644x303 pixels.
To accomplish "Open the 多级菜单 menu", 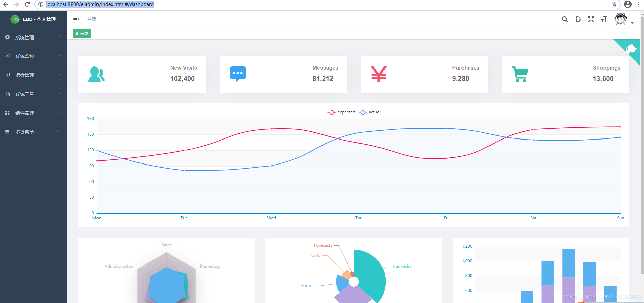I will point(34,132).
